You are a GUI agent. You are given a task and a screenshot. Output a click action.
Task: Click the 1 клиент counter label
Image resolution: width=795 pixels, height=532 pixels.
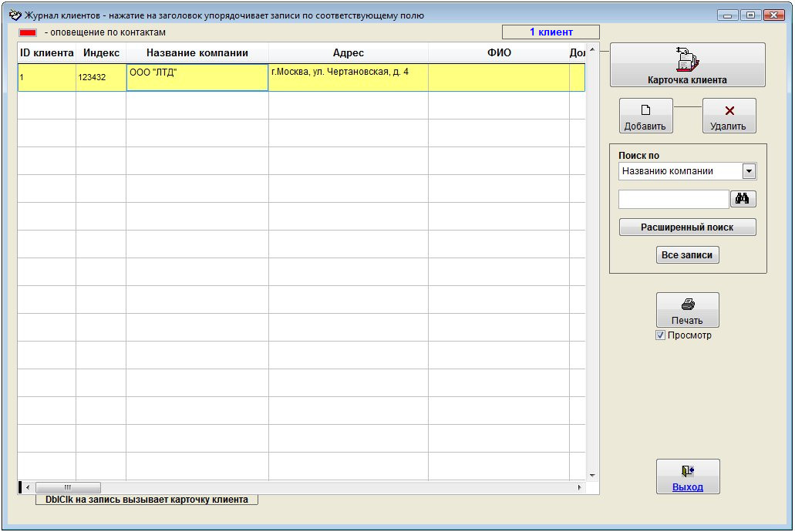pos(551,32)
